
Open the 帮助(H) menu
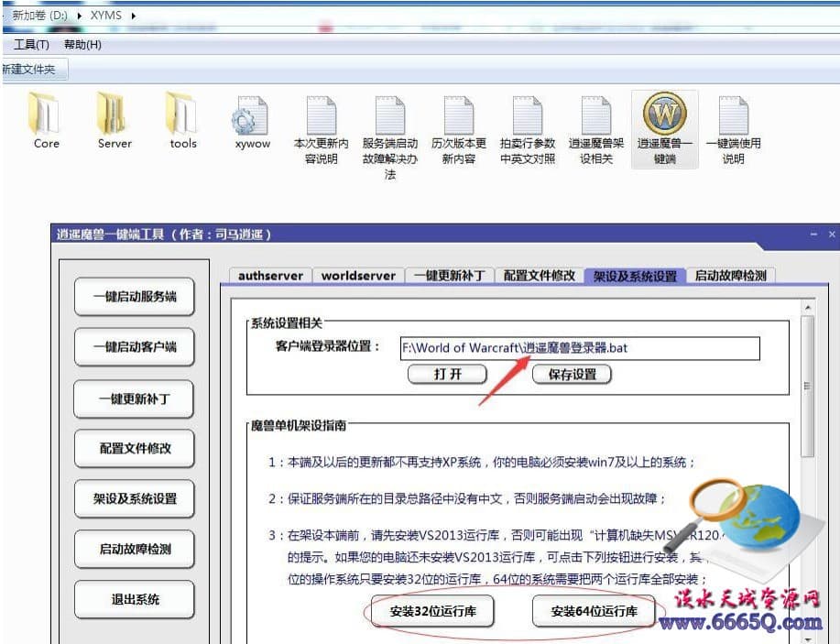pos(82,45)
